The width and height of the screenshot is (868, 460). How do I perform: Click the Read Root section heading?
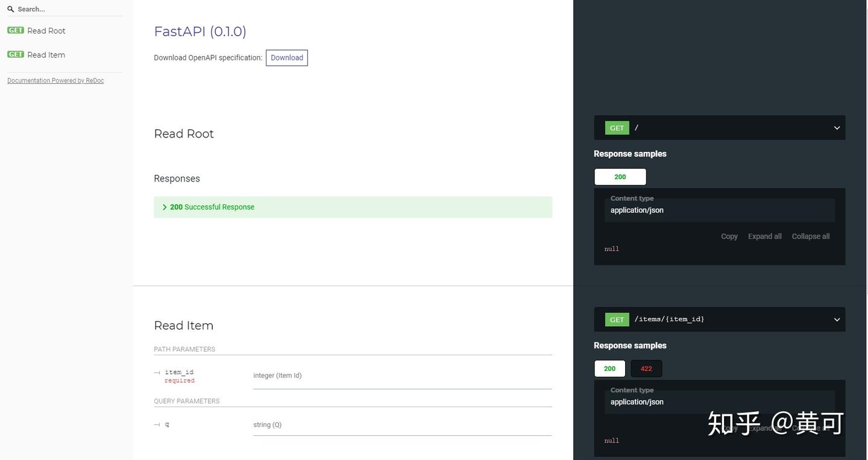click(184, 134)
